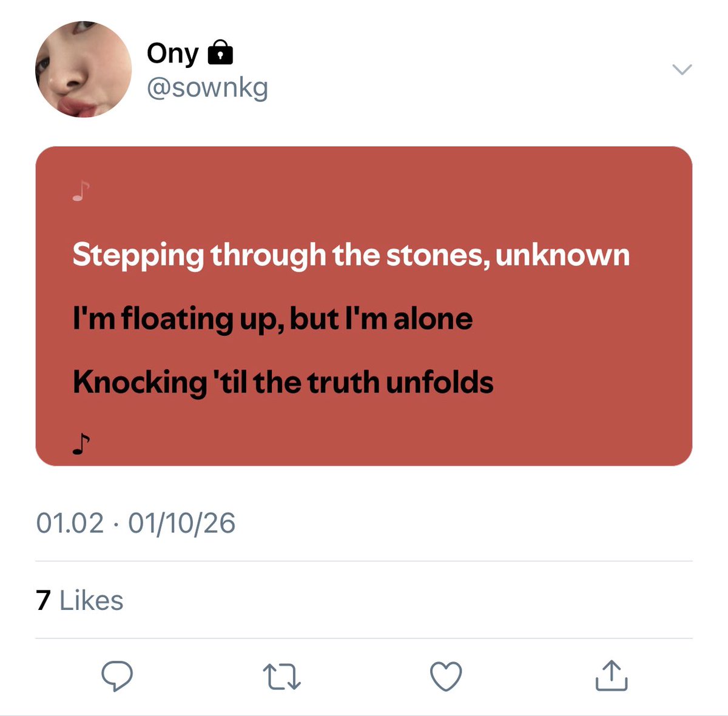This screenshot has width=728, height=716.
Task: Select lyric 'Knocking 'til the truth unfolds'
Action: (283, 383)
